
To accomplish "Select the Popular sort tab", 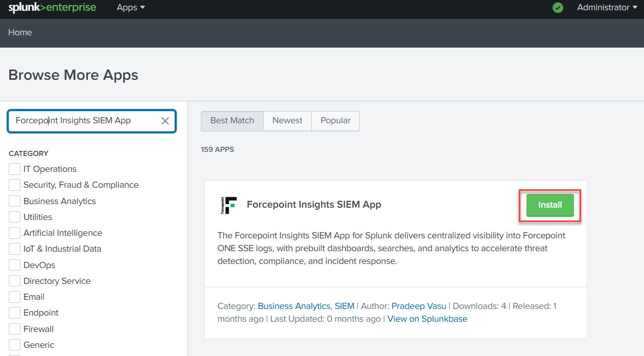I will point(335,121).
